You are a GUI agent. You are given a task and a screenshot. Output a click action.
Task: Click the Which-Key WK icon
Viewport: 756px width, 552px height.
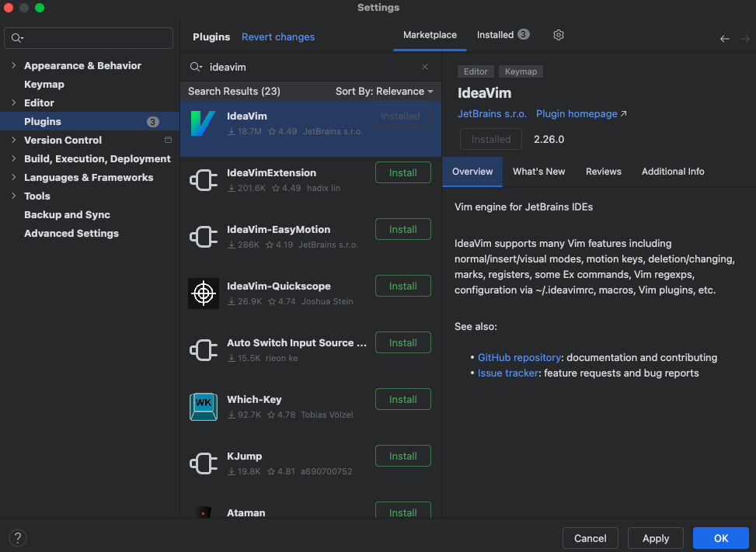203,407
